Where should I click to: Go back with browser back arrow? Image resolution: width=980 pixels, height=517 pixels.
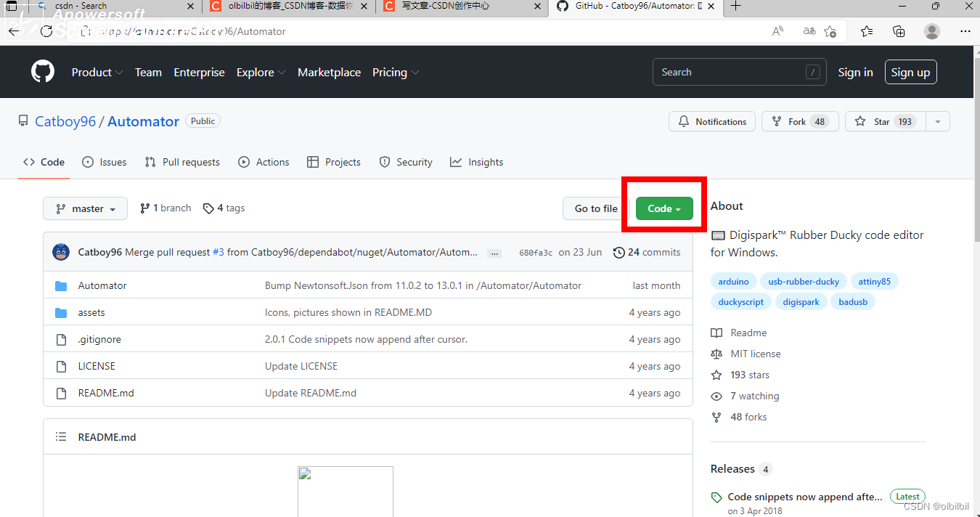[x=14, y=31]
